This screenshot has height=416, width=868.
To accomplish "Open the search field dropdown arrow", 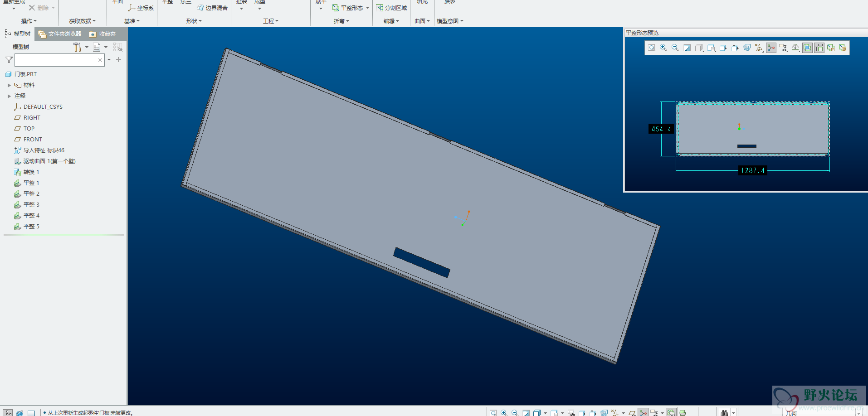I will click(x=109, y=60).
